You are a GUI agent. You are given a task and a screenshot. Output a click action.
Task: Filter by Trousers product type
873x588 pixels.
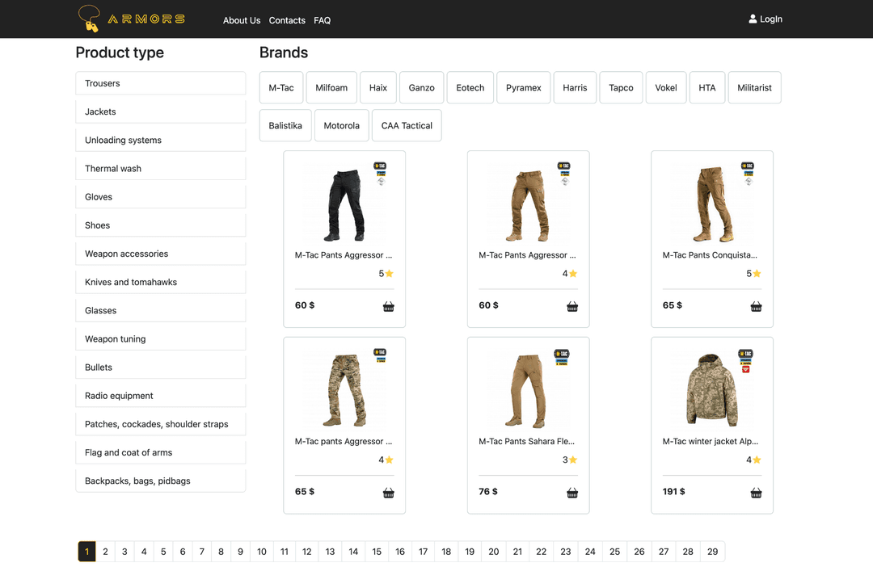click(160, 83)
